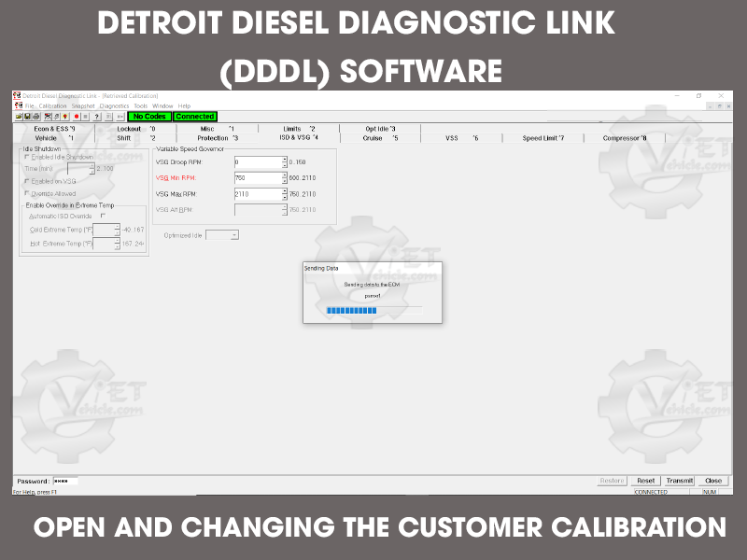Click the Transmit button
The image size is (747, 560).
click(x=679, y=481)
